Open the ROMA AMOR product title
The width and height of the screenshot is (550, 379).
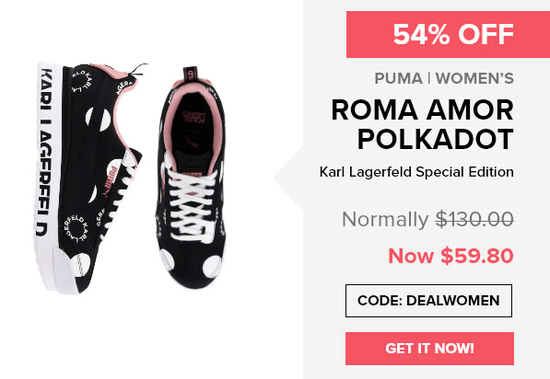(422, 110)
